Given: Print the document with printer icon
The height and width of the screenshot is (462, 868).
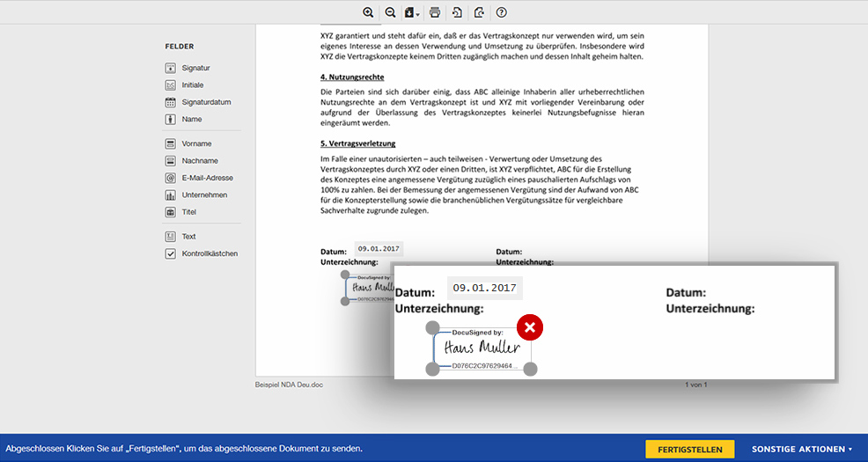Looking at the screenshot, I should coord(434,12).
